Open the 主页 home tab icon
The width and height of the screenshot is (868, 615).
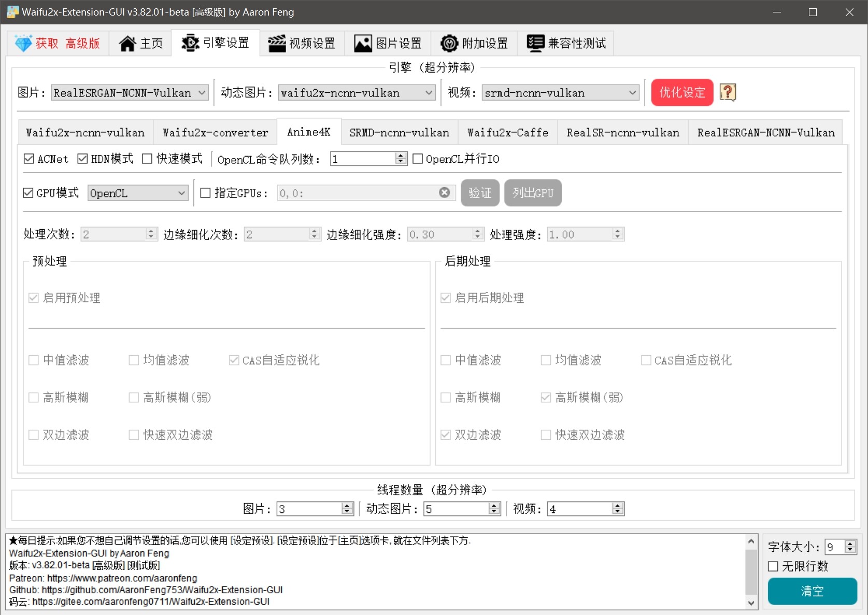pyautogui.click(x=127, y=43)
